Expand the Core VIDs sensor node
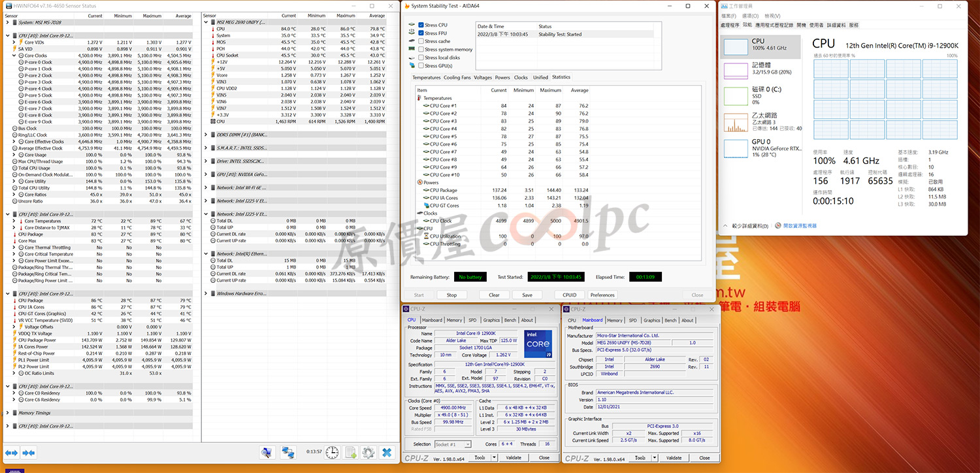This screenshot has width=980, height=473. (x=14, y=42)
